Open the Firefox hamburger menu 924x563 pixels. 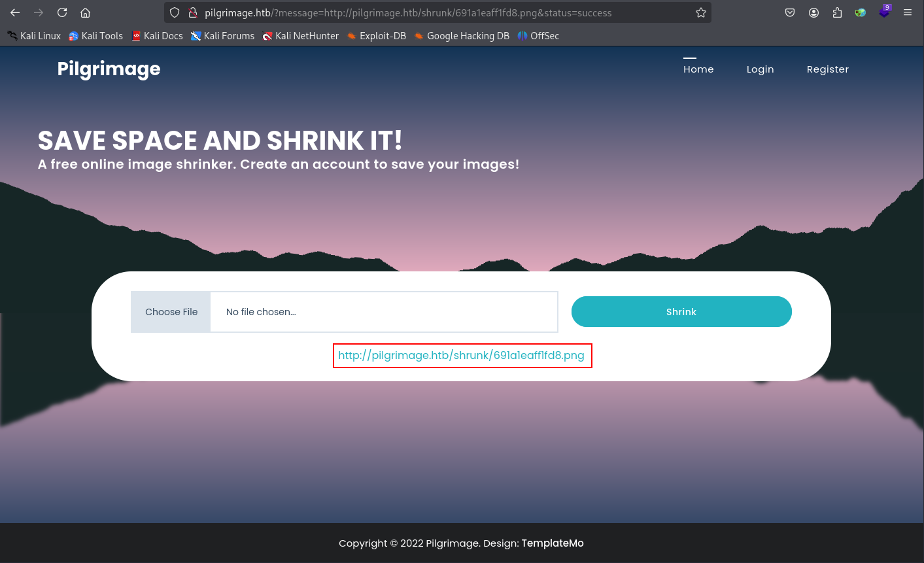click(908, 12)
